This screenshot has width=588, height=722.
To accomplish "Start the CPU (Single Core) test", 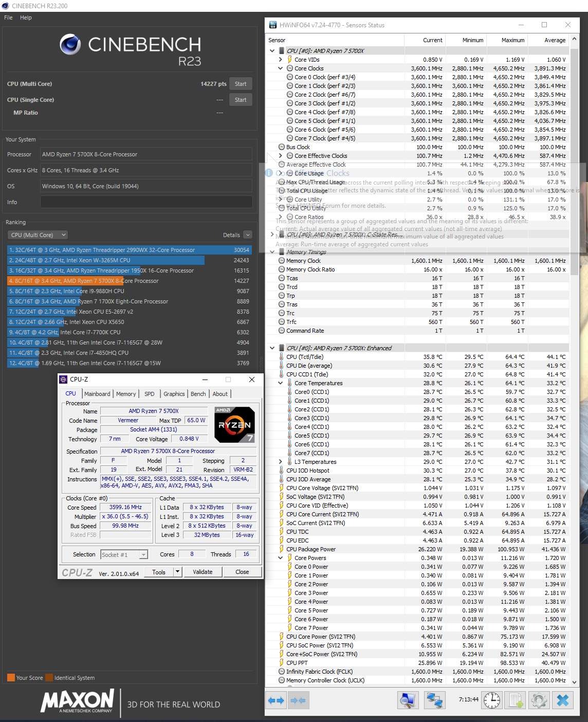I will tap(241, 100).
